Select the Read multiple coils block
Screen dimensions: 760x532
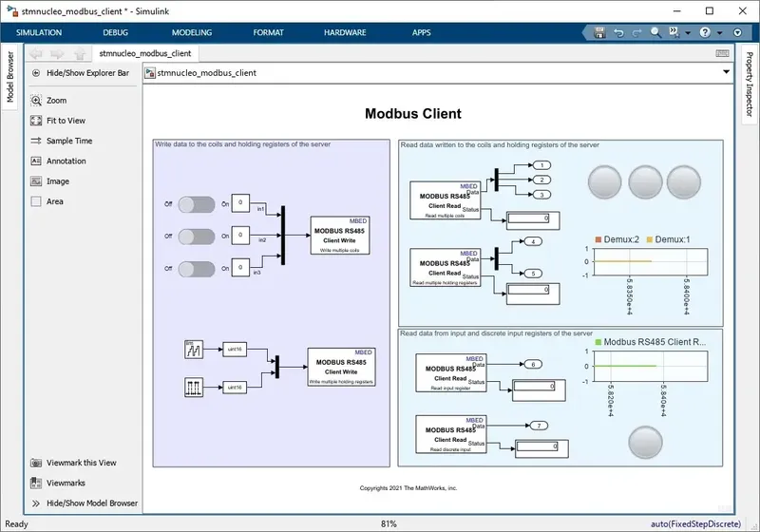pos(445,200)
